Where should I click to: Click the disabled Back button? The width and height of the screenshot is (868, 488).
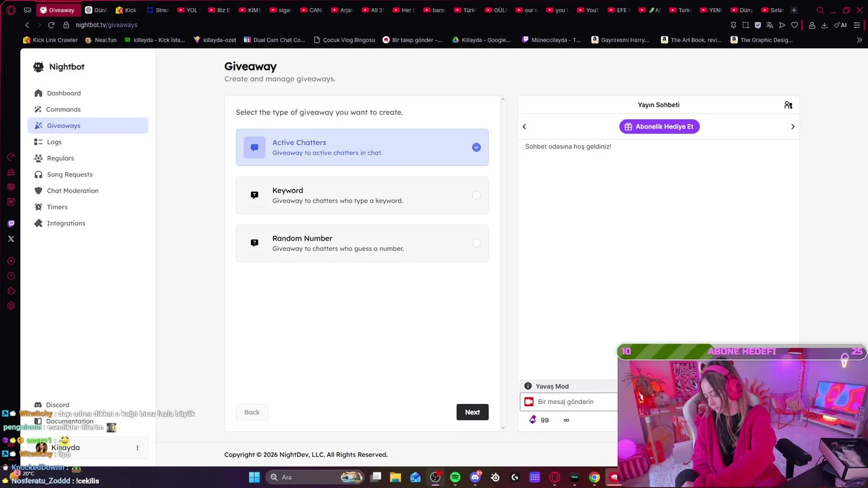coord(252,412)
